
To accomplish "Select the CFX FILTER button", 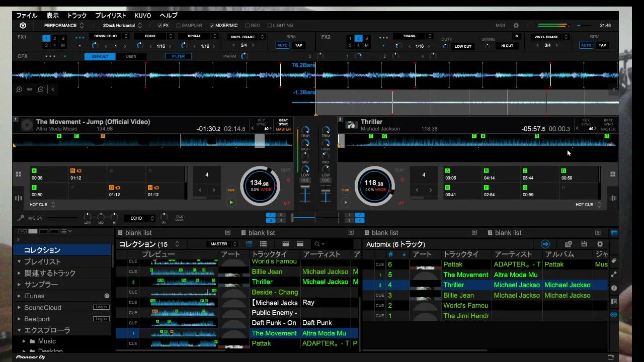I will click(x=179, y=56).
